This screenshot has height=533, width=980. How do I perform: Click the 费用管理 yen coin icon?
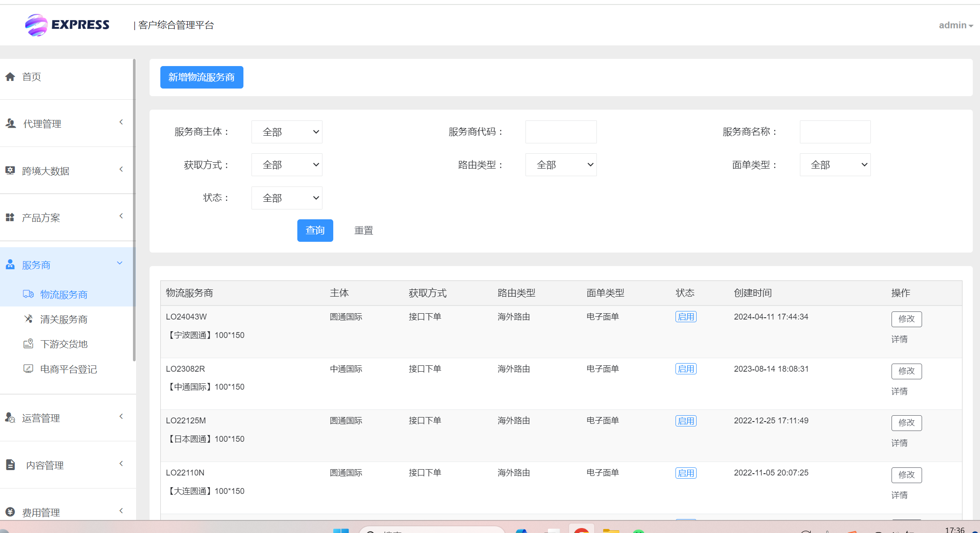[10, 512]
